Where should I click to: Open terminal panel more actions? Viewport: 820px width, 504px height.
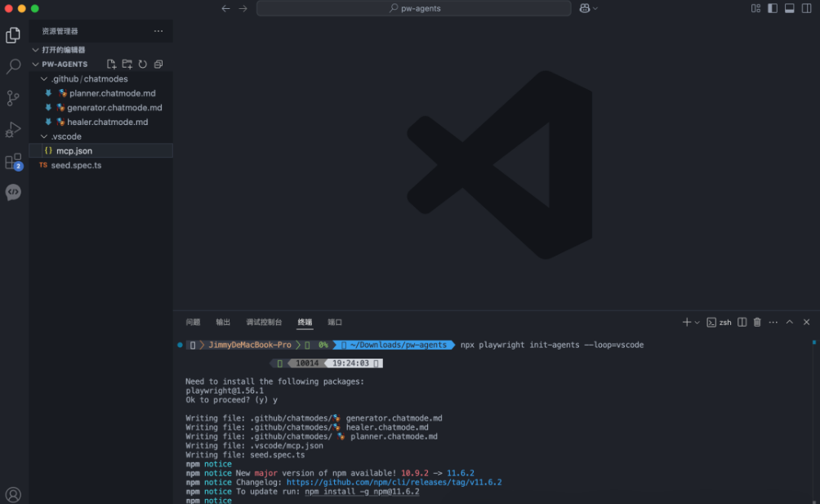pyautogui.click(x=773, y=322)
